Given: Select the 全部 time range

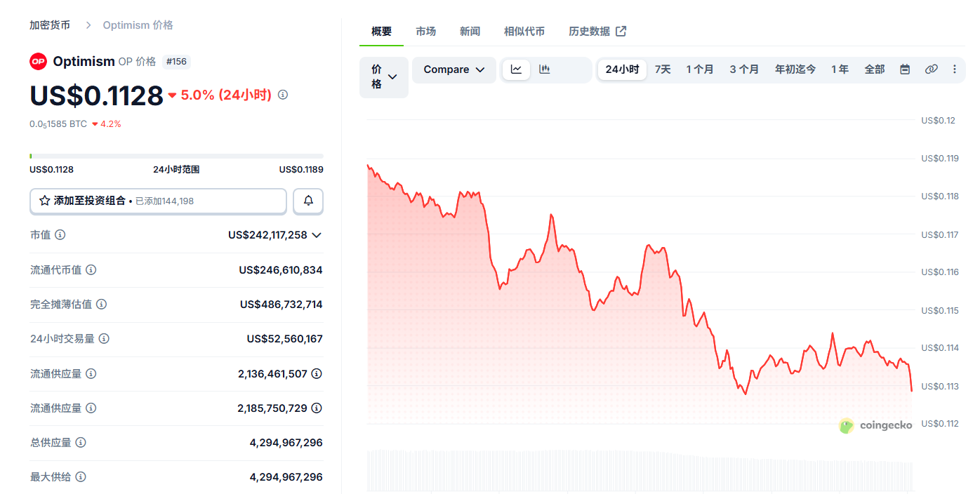Looking at the screenshot, I should pyautogui.click(x=875, y=69).
